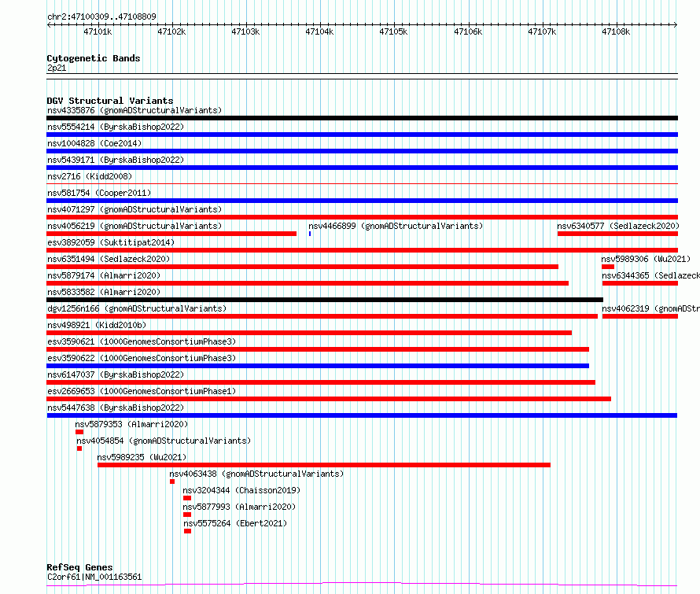This screenshot has height=594, width=700.
Task: Open the nsv5877993 Almarri2020 variant
Action: coord(239,507)
